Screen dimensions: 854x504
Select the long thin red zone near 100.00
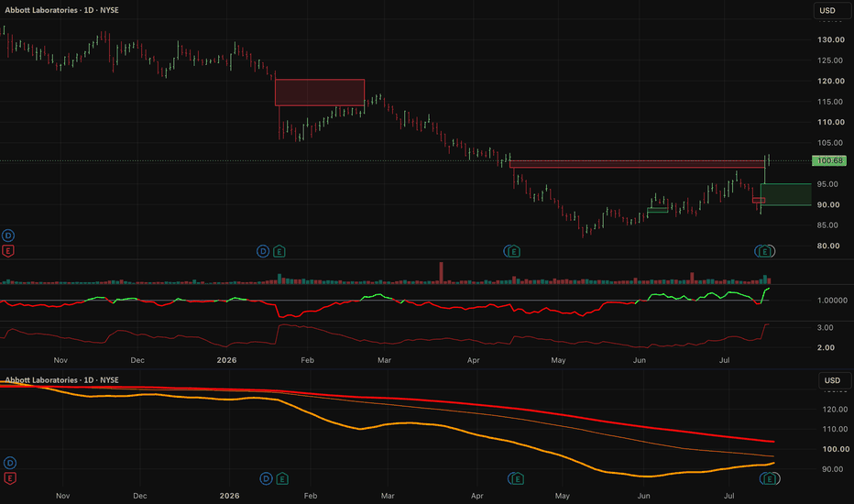point(637,164)
